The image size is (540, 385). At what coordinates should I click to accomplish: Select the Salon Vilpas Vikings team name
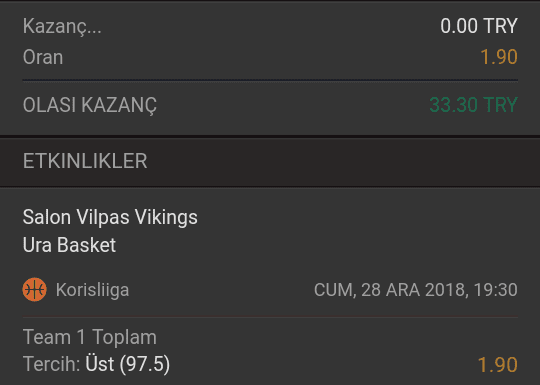pyautogui.click(x=110, y=217)
